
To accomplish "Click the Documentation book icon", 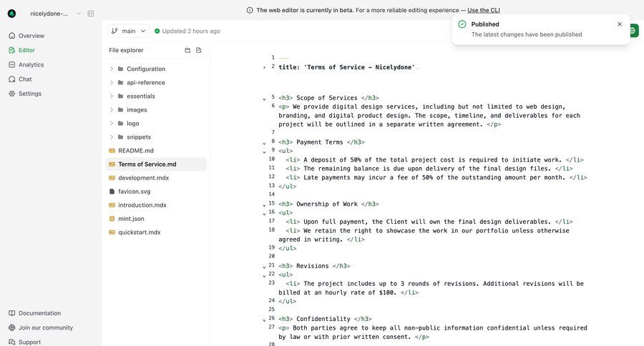I will point(12,313).
